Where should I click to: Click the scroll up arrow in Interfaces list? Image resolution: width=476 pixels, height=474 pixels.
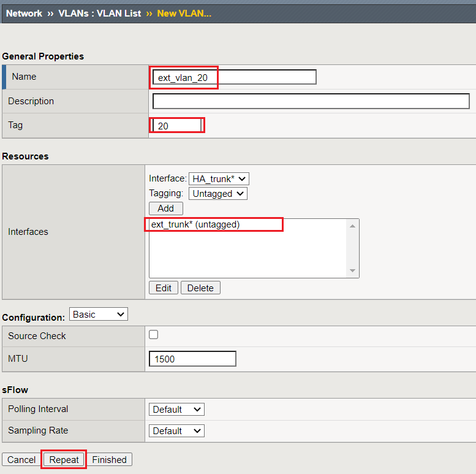point(352,226)
